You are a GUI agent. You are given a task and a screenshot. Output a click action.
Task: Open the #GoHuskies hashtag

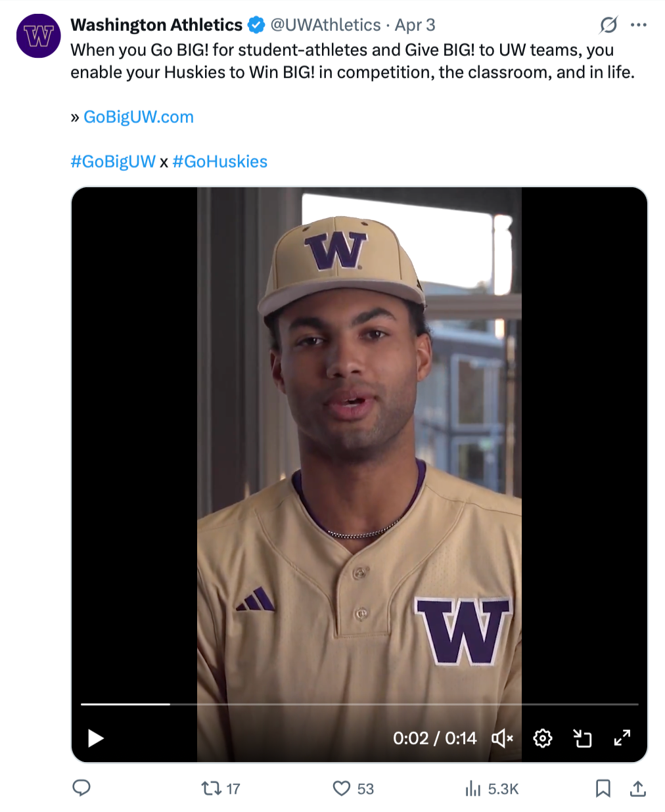[x=220, y=162]
